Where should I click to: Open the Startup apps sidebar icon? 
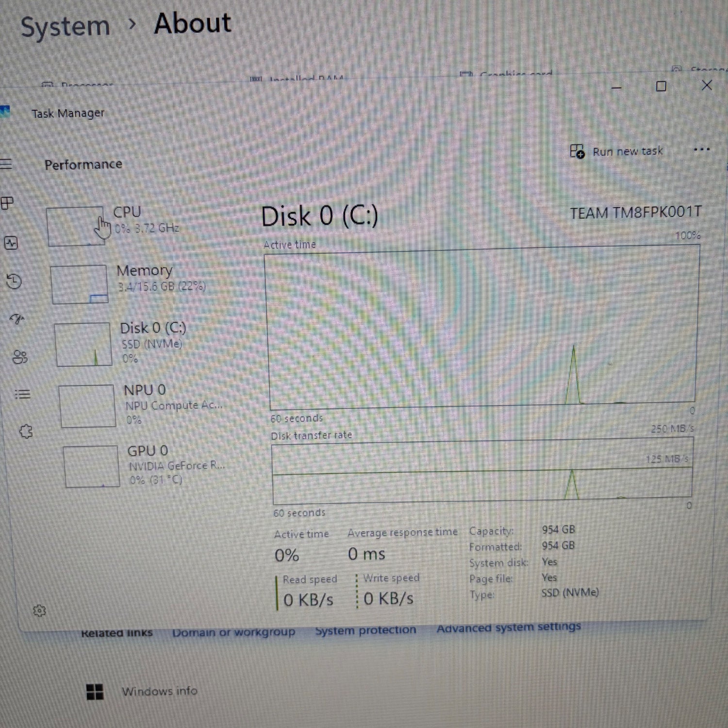17,319
